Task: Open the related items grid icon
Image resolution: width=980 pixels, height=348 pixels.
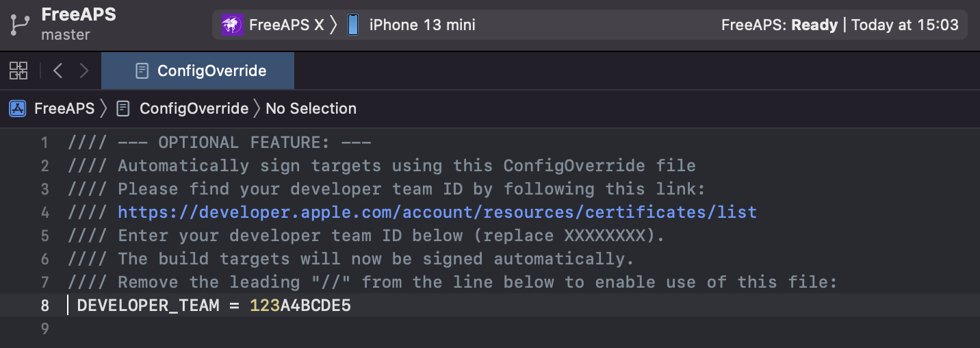Action: coord(18,70)
